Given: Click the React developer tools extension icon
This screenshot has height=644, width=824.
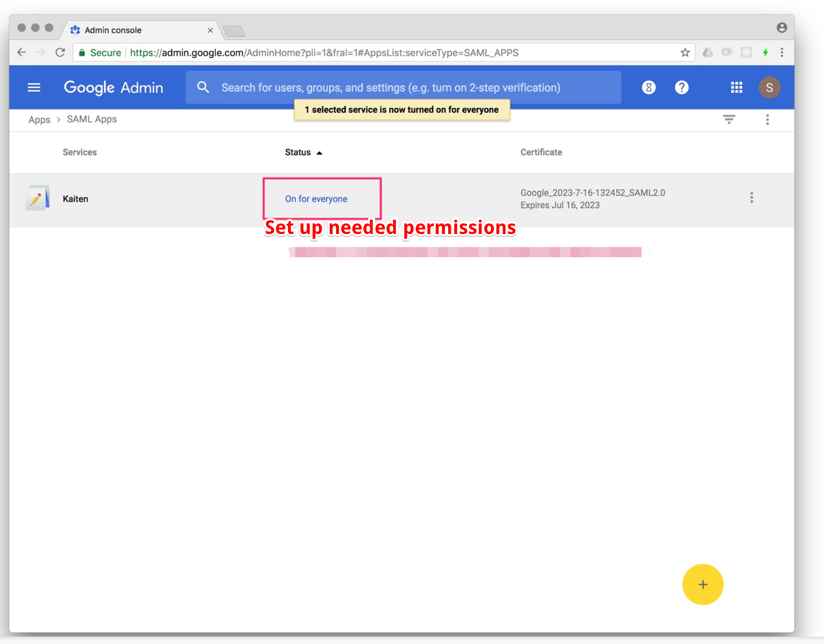Looking at the screenshot, I should click(x=746, y=53).
